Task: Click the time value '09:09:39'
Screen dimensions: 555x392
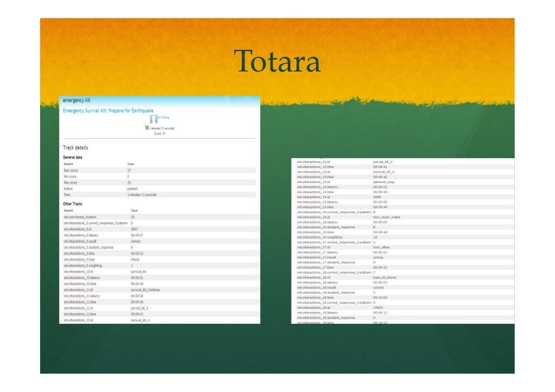Action: (x=137, y=284)
